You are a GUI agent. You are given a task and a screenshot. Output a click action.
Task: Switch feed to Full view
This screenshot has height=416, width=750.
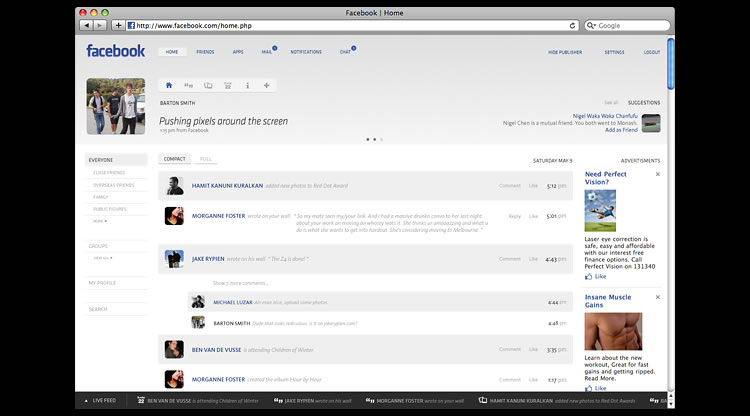(x=205, y=159)
